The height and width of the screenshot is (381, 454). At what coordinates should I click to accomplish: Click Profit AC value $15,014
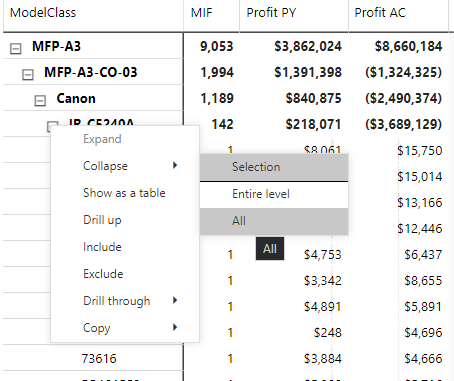point(420,176)
